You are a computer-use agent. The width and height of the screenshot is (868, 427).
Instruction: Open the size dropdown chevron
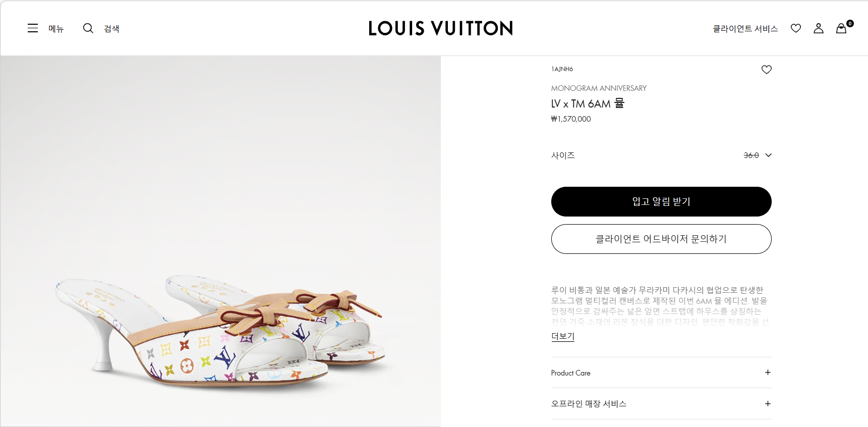coord(768,155)
